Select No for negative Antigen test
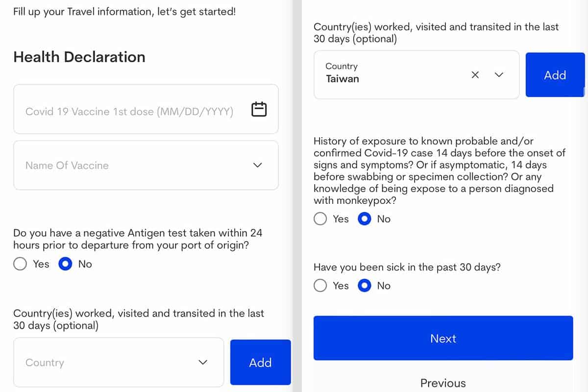The image size is (588, 392). [65, 264]
